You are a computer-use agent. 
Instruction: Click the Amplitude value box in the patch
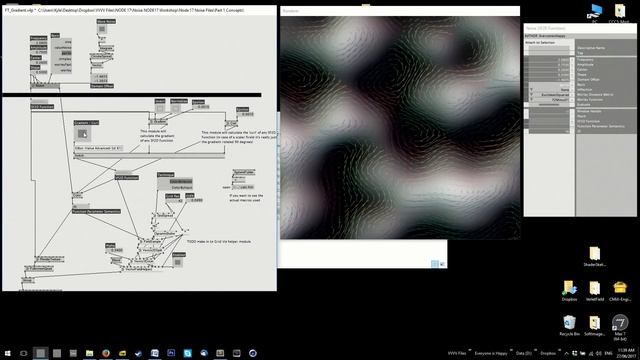(39, 53)
